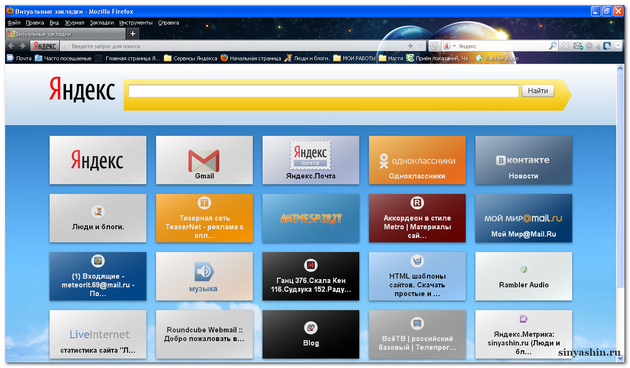Open a new tab with plus button
Viewport: 630px width, 368px height.
click(133, 34)
